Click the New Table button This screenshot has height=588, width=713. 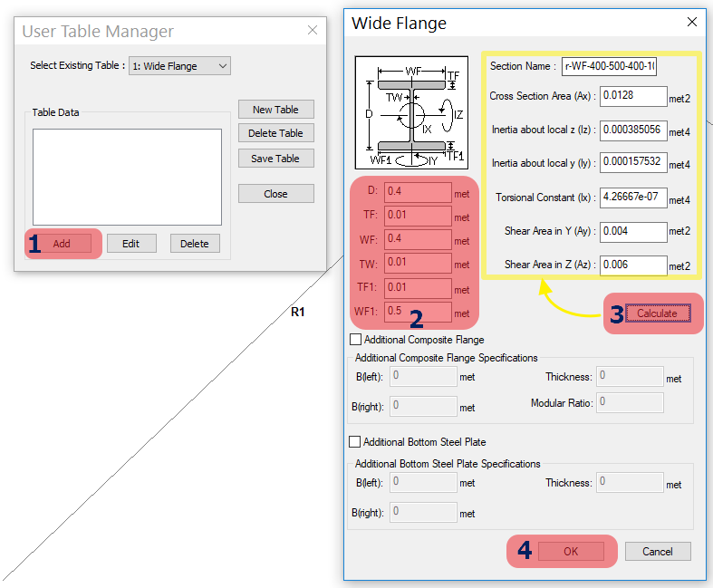pyautogui.click(x=275, y=110)
